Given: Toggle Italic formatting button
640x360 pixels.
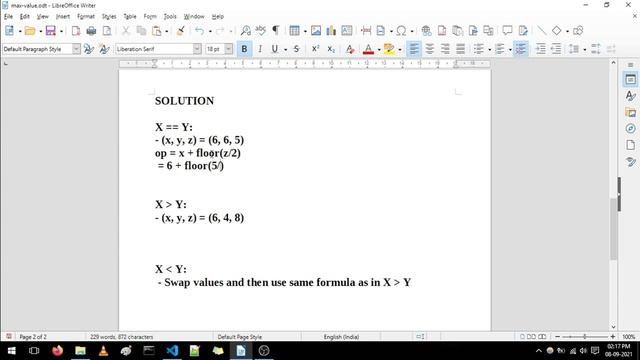Looking at the screenshot, I should coord(260,49).
